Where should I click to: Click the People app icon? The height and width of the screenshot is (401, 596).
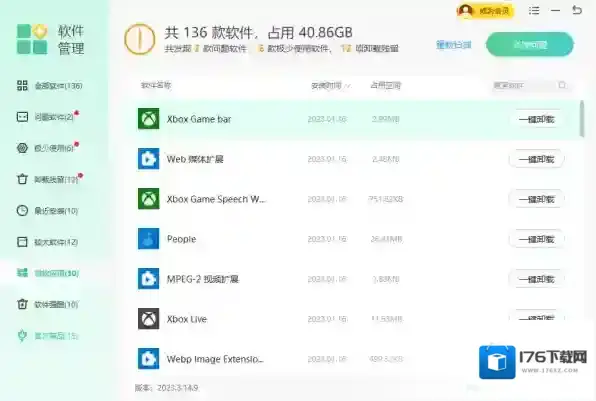(x=148, y=239)
